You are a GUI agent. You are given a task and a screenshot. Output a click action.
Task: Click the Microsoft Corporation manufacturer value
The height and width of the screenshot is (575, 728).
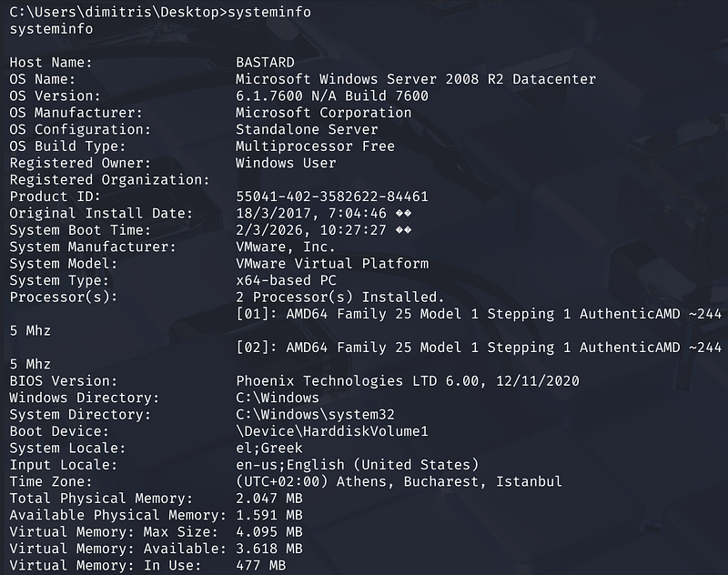pos(323,113)
